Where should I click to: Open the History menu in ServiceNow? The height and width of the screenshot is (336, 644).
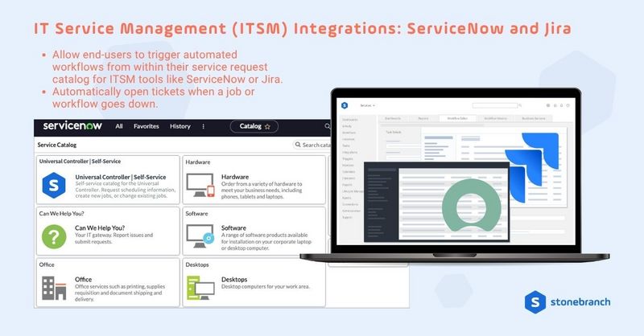point(180,126)
